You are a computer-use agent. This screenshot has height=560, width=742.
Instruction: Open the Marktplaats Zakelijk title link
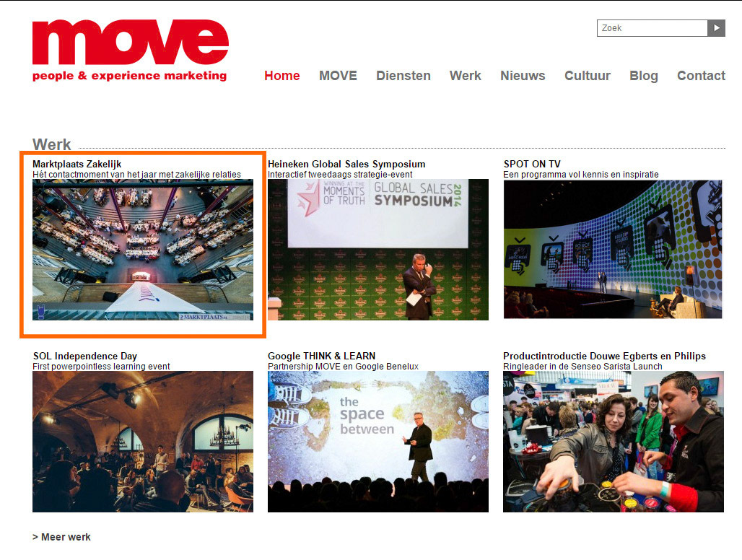click(x=77, y=164)
